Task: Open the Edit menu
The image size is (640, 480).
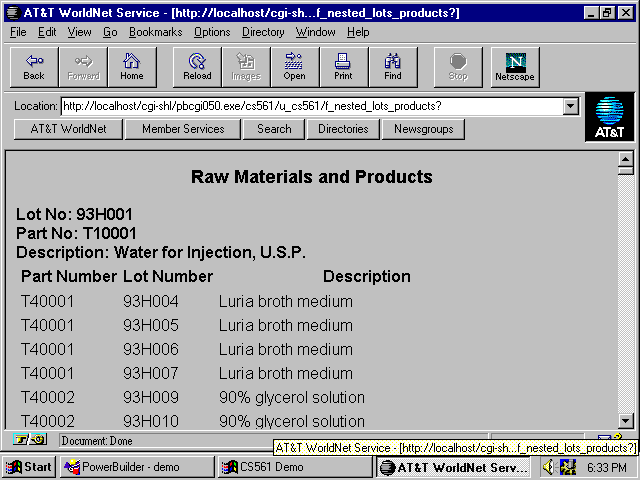Action: point(47,32)
